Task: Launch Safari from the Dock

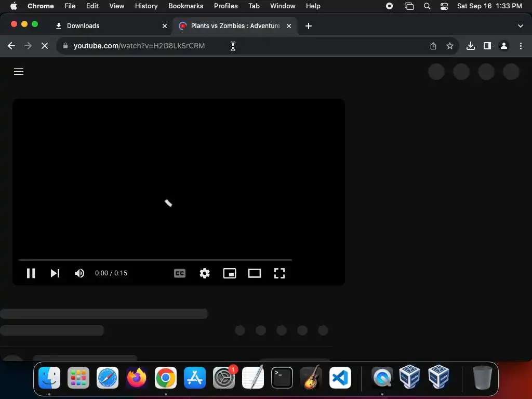Action: 108,378
